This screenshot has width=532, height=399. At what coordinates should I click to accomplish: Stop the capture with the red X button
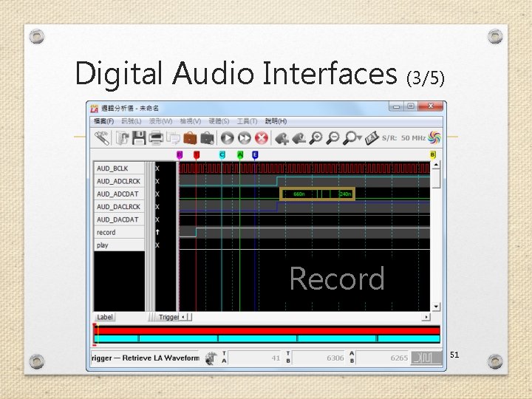[x=262, y=138]
